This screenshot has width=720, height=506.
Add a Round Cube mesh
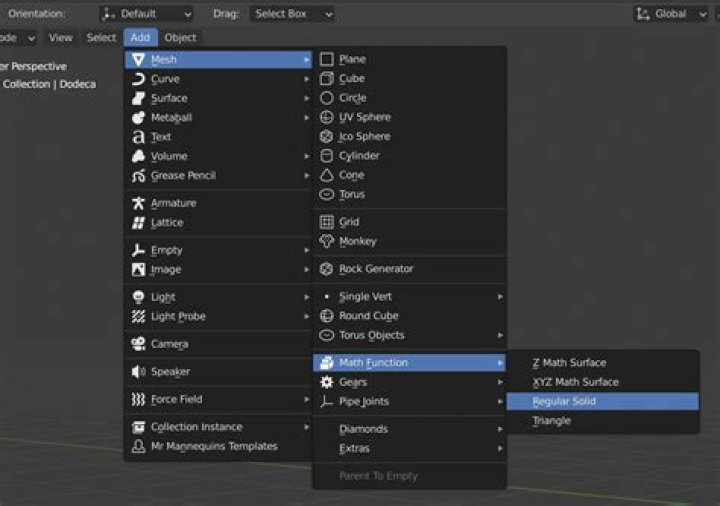pos(409,316)
